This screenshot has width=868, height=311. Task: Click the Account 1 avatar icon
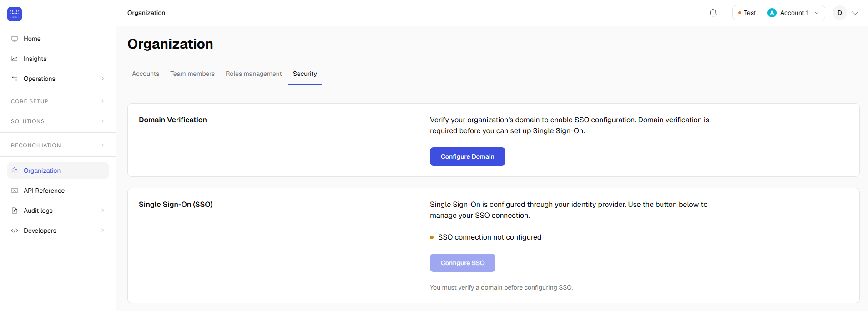[772, 13]
